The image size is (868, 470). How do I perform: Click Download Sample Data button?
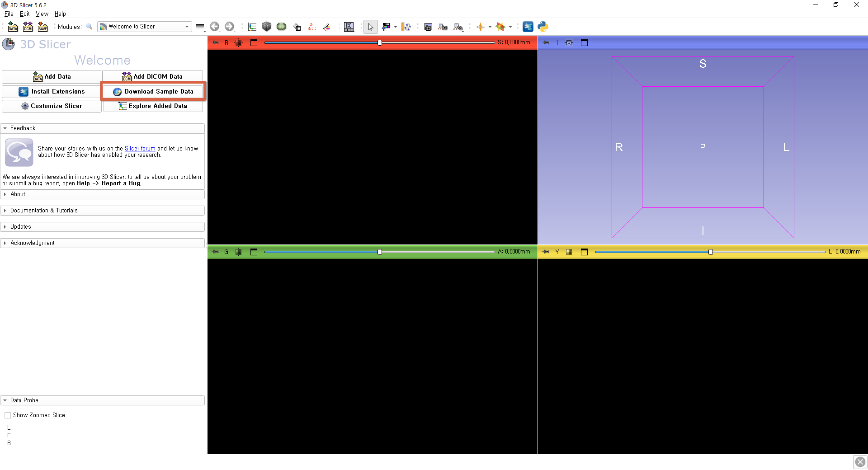click(153, 91)
